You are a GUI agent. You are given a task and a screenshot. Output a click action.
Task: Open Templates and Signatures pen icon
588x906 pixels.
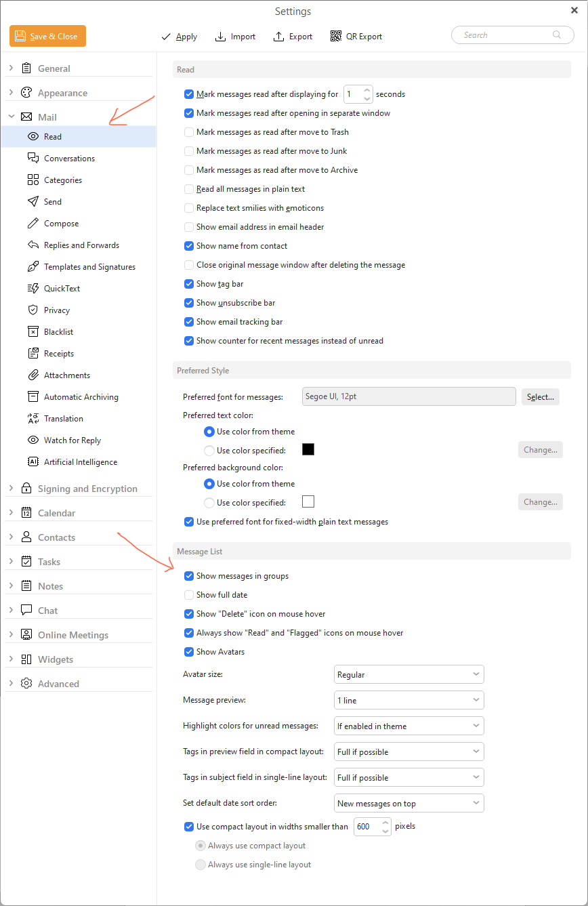(x=33, y=267)
